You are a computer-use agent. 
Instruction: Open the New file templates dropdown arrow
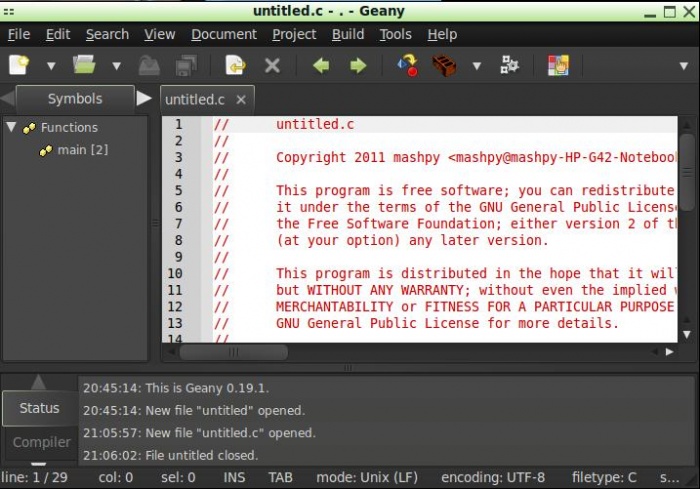click(x=51, y=67)
